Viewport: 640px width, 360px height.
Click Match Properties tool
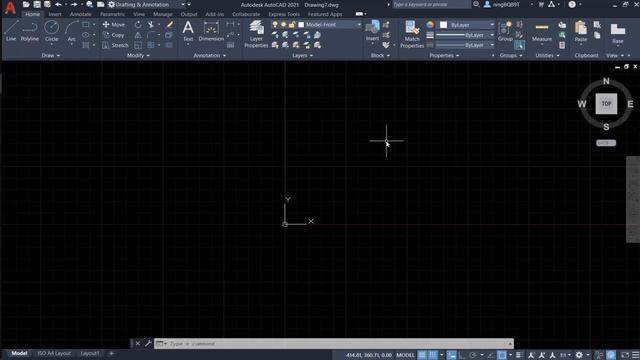coord(412,34)
